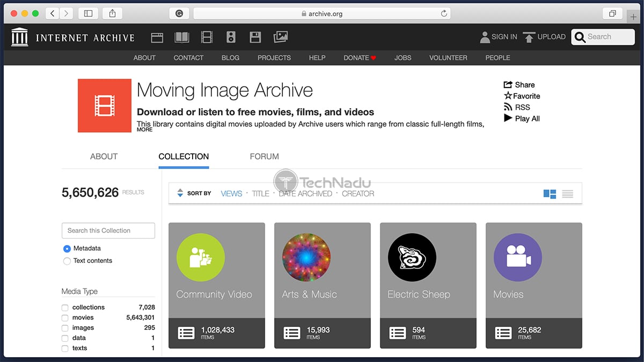
Task: Check the images media type checkbox
Action: pyautogui.click(x=65, y=328)
